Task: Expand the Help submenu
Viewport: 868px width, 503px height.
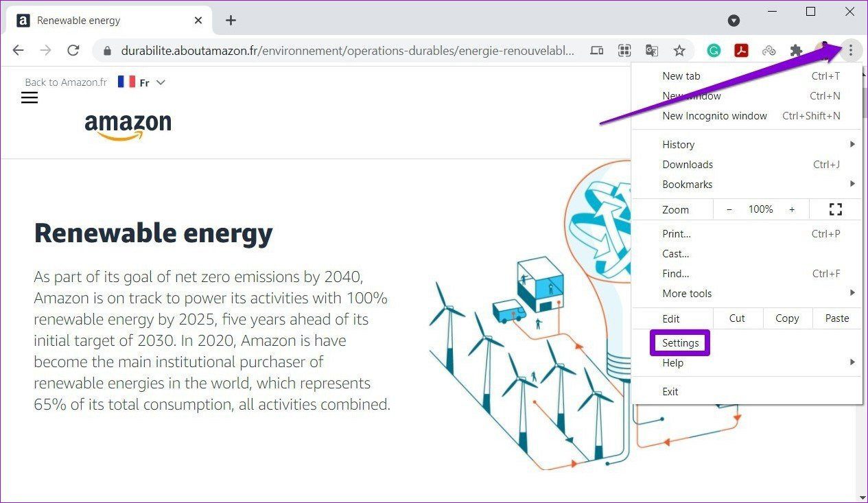Action: click(x=747, y=363)
